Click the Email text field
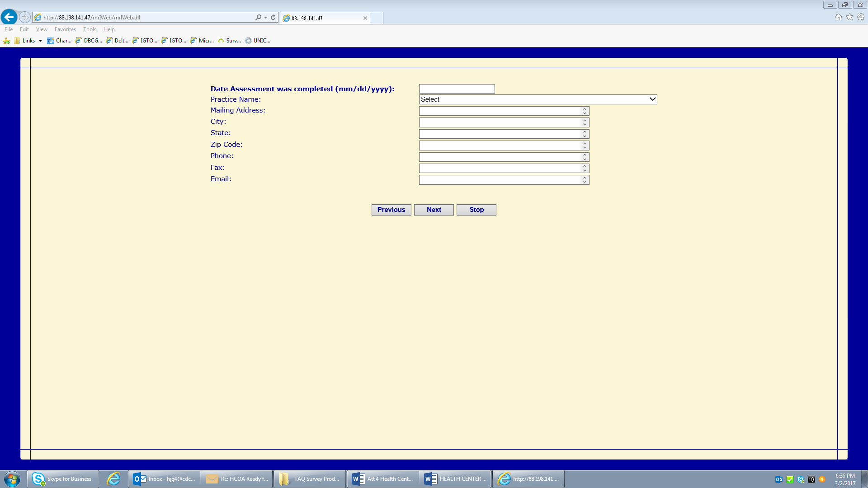The image size is (868, 488). (x=500, y=180)
